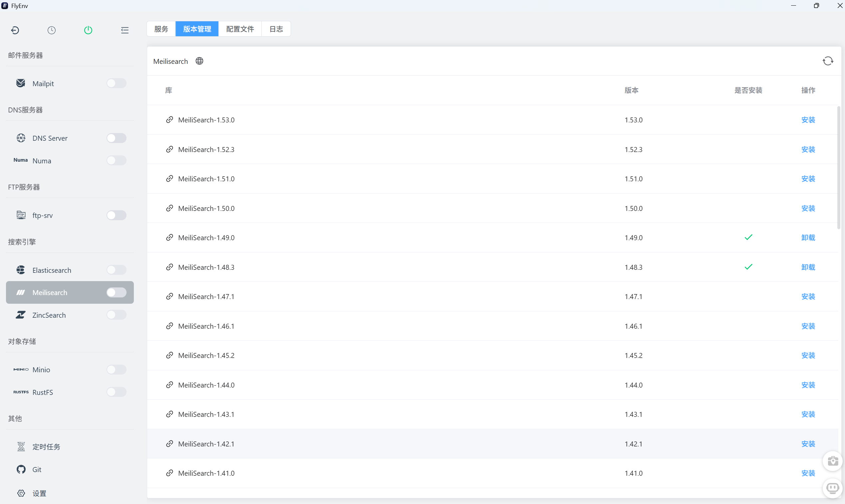Enable the Meilisearch service switch
Image resolution: width=845 pixels, height=504 pixels.
pyautogui.click(x=117, y=292)
